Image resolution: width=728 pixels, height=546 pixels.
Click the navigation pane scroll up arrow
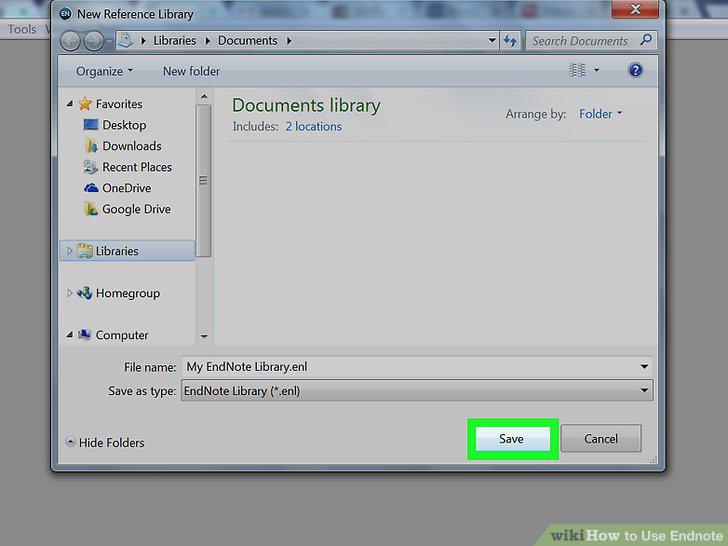204,97
